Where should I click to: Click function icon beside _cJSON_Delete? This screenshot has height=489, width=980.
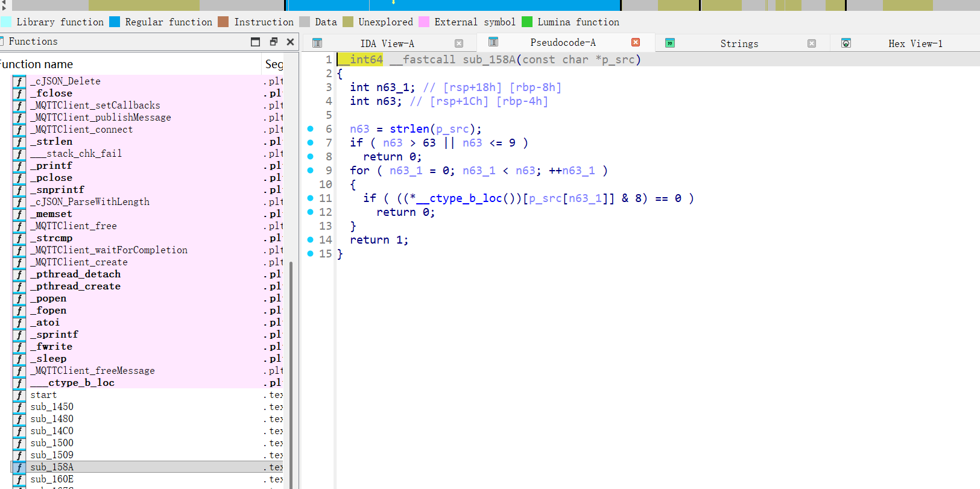pyautogui.click(x=19, y=81)
